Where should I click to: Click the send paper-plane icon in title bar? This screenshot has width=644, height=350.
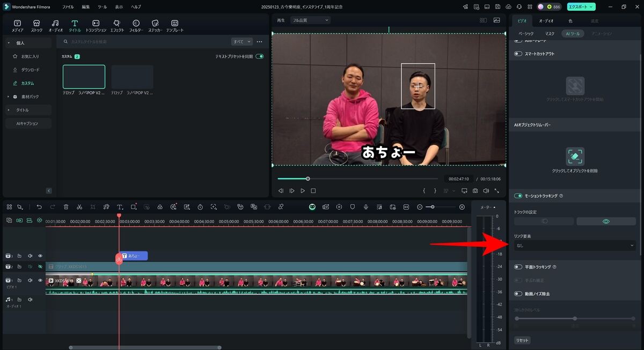[x=465, y=6]
